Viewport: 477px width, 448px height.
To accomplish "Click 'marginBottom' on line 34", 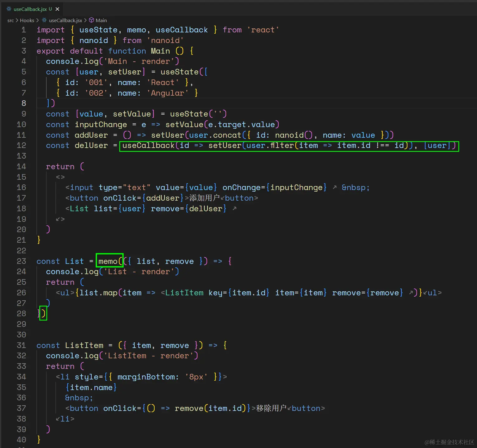I will pos(146,377).
